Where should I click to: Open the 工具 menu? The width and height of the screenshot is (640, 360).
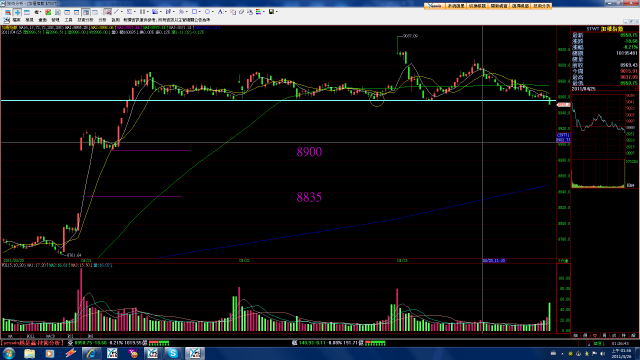(68, 20)
